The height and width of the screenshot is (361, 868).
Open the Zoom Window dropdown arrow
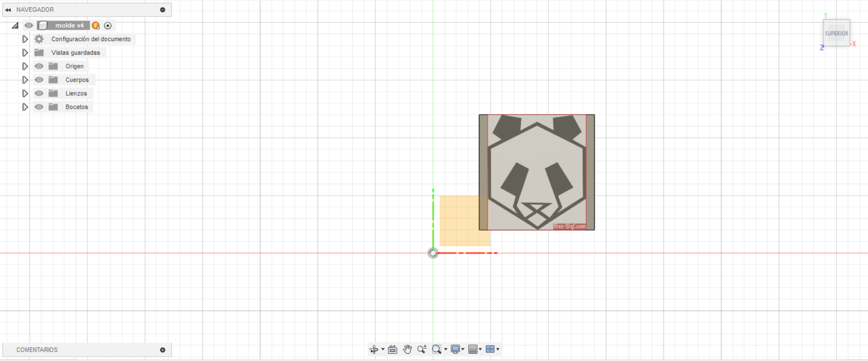(x=446, y=349)
